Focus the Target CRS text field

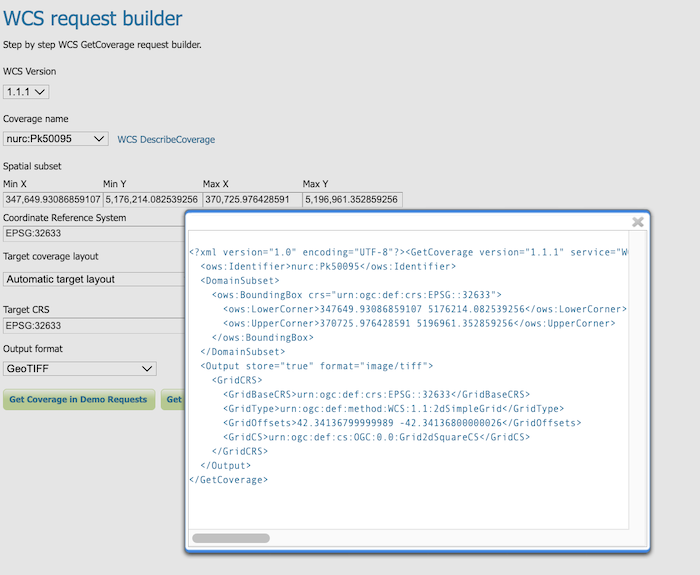[93, 326]
